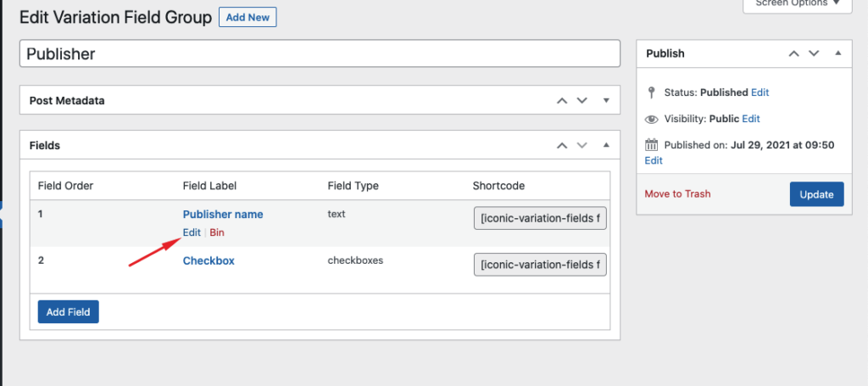868x386 pixels.
Task: Collapse the Publish panel triangle
Action: coord(838,53)
